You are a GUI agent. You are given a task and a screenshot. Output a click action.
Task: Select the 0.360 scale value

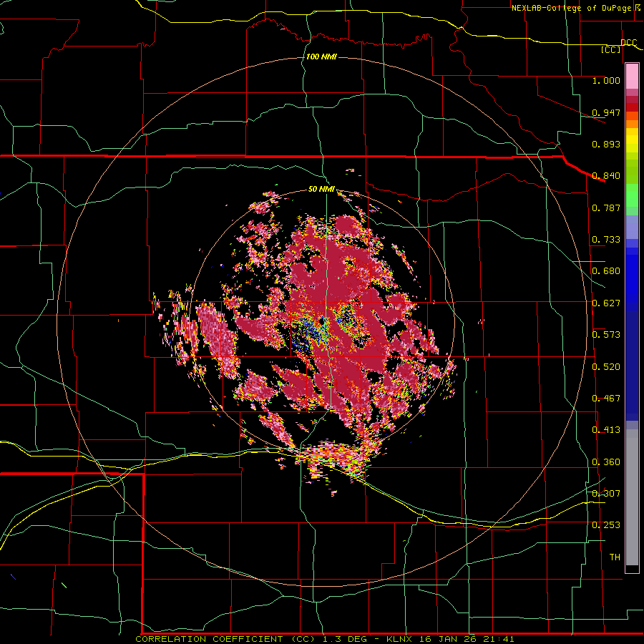pyautogui.click(x=606, y=462)
